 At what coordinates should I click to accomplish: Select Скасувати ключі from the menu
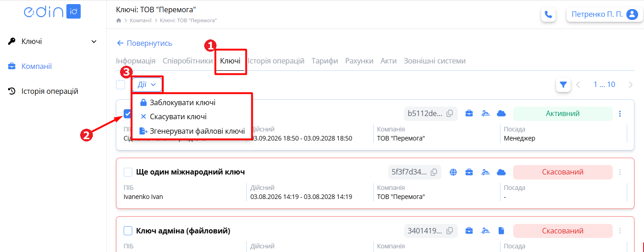click(x=173, y=116)
